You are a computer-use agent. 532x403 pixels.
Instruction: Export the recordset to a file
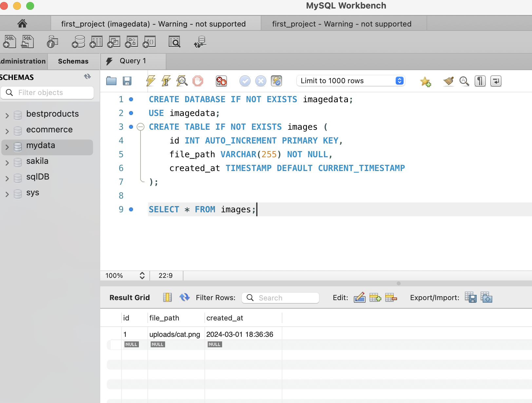pyautogui.click(x=471, y=297)
